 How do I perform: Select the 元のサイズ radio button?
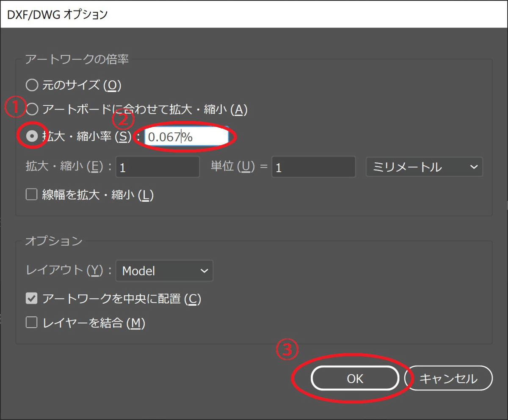click(32, 85)
